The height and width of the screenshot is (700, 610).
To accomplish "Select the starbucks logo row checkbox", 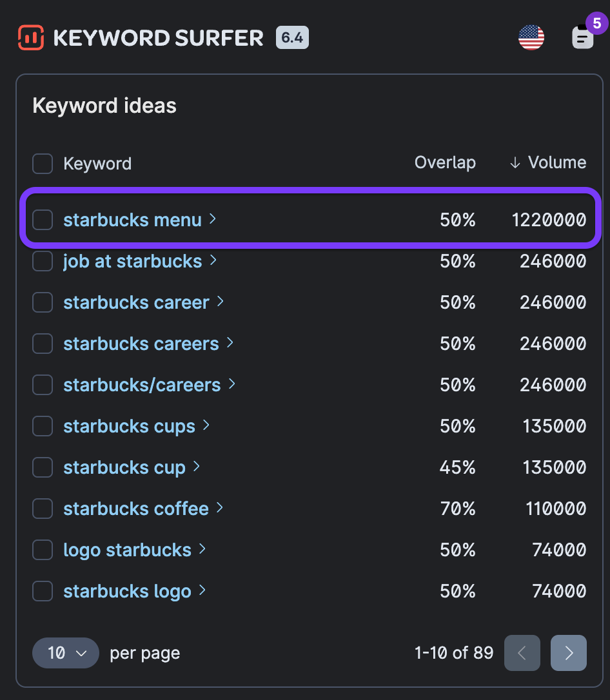I will (x=43, y=590).
